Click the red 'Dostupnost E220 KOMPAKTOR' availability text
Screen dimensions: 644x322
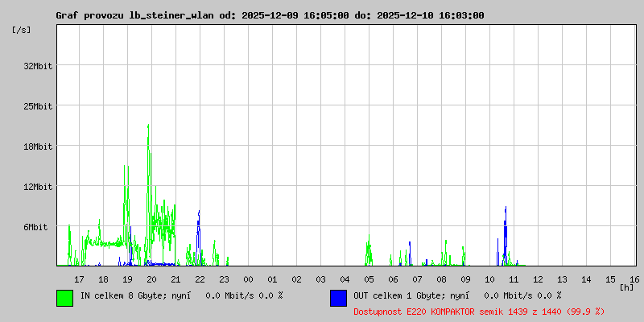coord(479,312)
